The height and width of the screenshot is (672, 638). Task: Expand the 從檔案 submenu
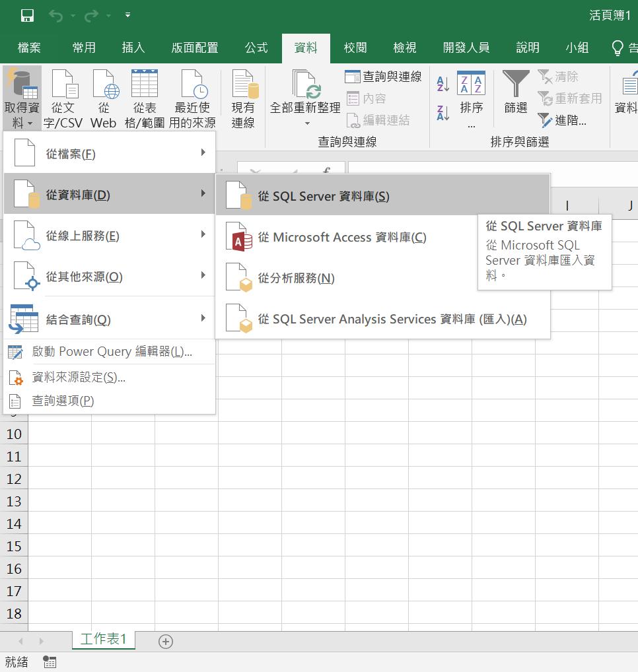(109, 153)
